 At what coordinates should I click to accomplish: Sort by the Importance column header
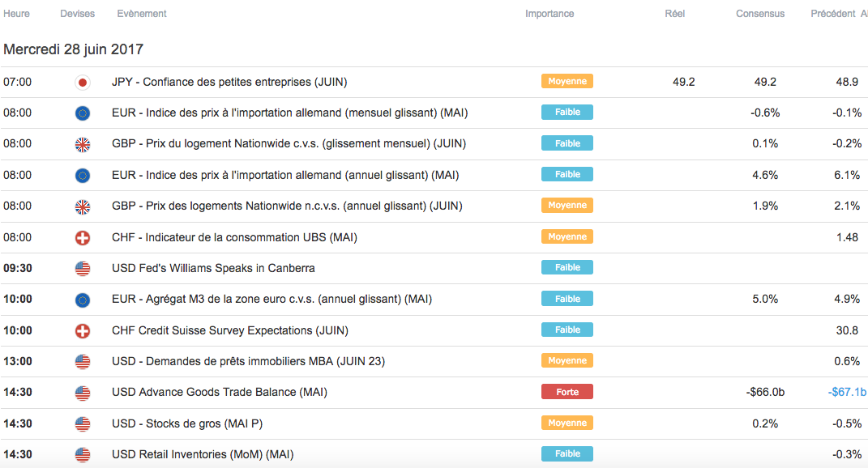coord(549,14)
